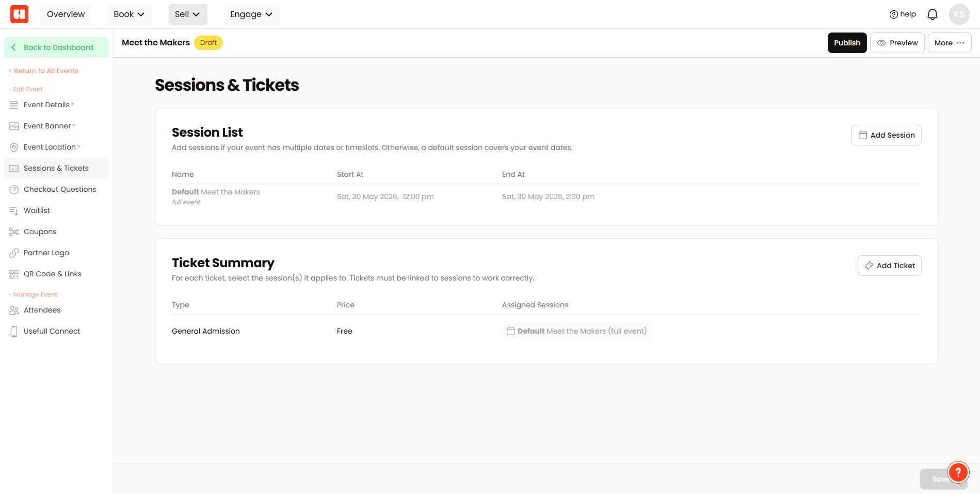The width and height of the screenshot is (980, 494).
Task: Click the Partner Logo link icon
Action: click(x=14, y=253)
